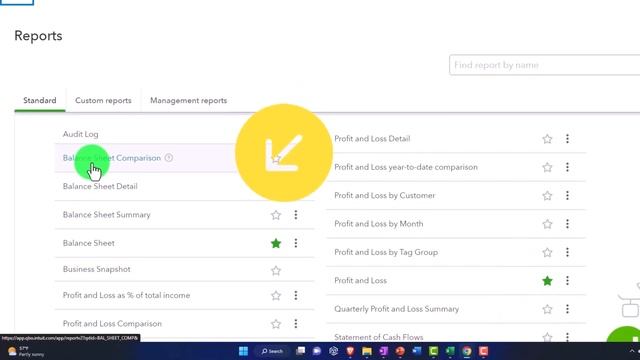Star Quarterly Profit and Loss Summary
This screenshot has height=360, width=640.
click(547, 309)
